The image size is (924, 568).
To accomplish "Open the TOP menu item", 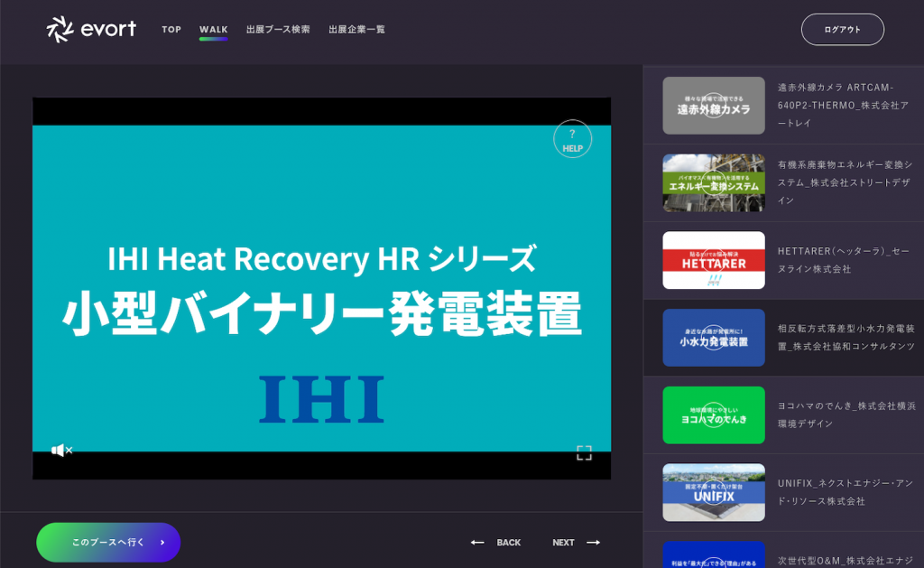I will point(171,30).
